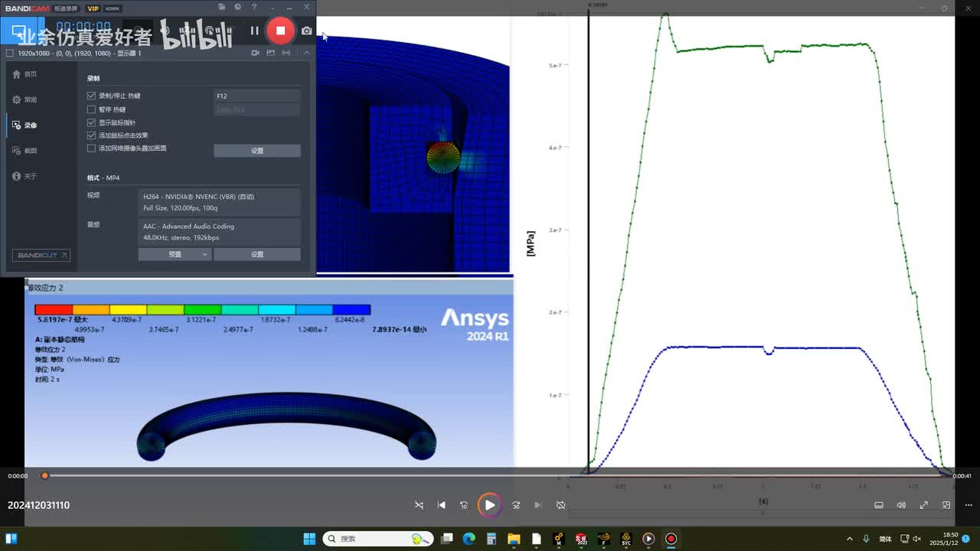Click the red legend color swatch
The height and width of the screenshot is (551, 980).
point(54,310)
